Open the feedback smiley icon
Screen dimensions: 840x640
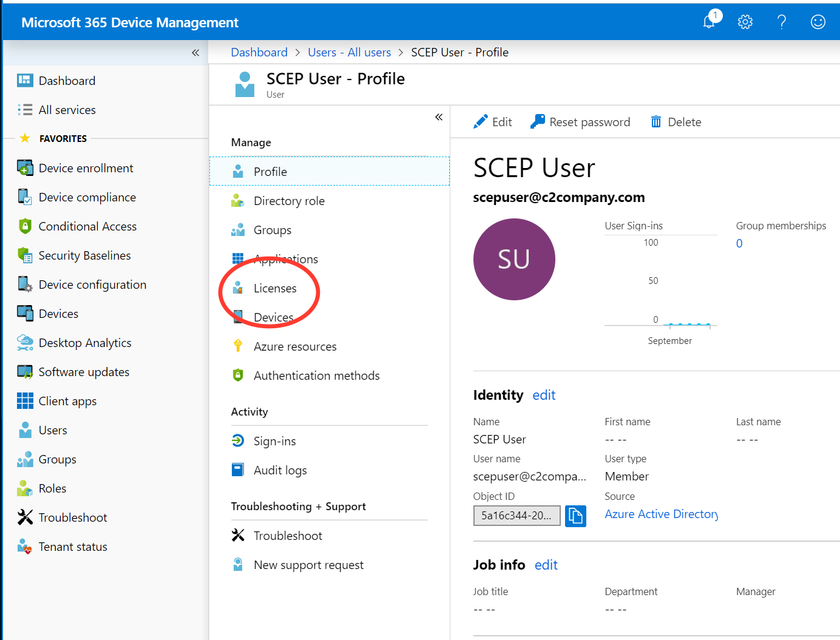pyautogui.click(x=818, y=21)
